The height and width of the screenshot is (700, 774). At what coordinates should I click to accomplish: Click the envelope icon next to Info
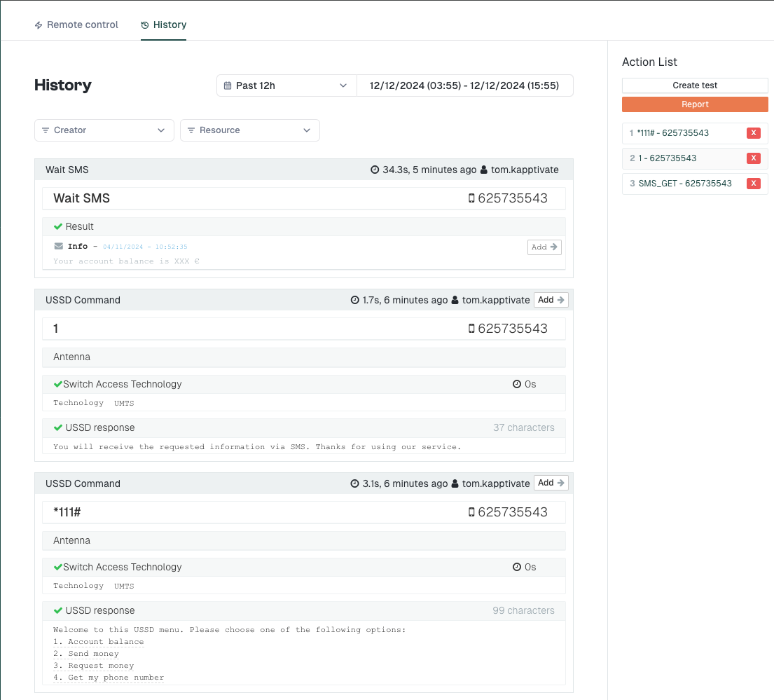tap(59, 246)
